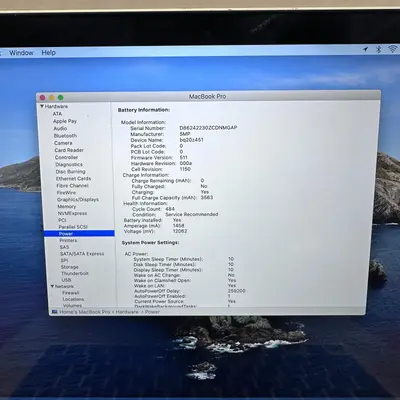
Task: Select Graphics/Displays in the sidebar
Action: pos(78,200)
